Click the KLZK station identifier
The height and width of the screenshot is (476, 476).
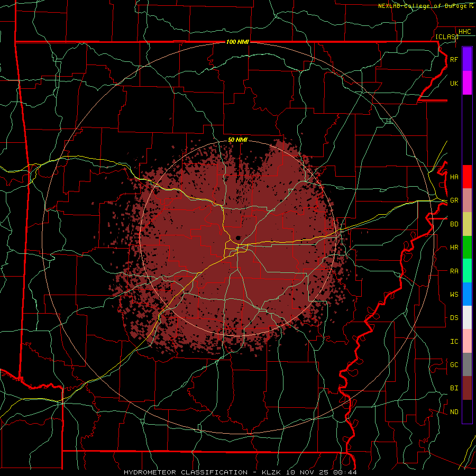(x=271, y=472)
